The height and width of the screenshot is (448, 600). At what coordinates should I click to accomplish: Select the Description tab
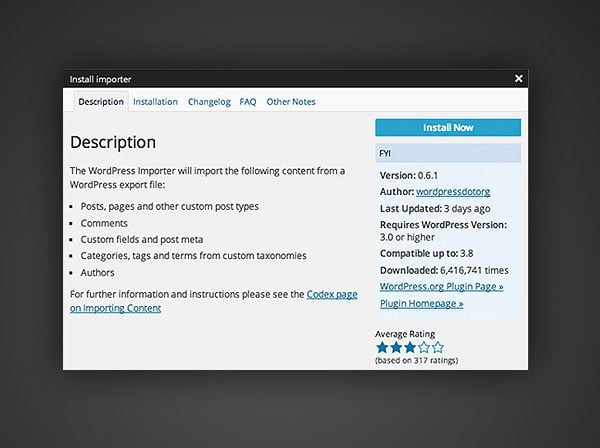point(101,102)
